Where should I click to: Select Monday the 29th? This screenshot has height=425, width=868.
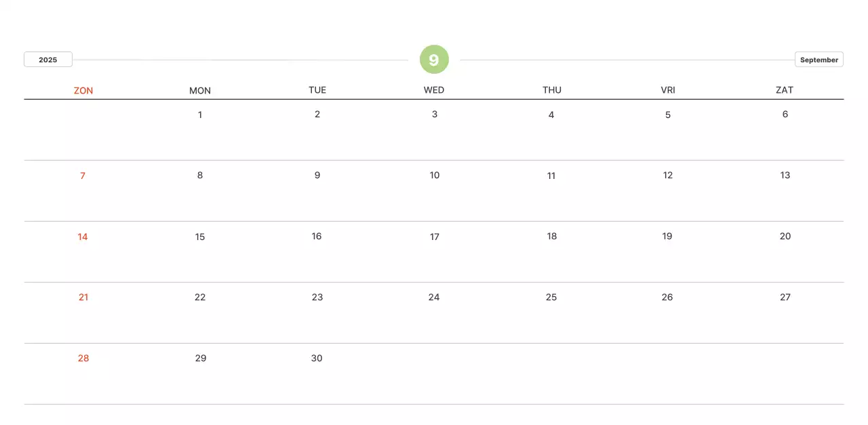click(201, 358)
